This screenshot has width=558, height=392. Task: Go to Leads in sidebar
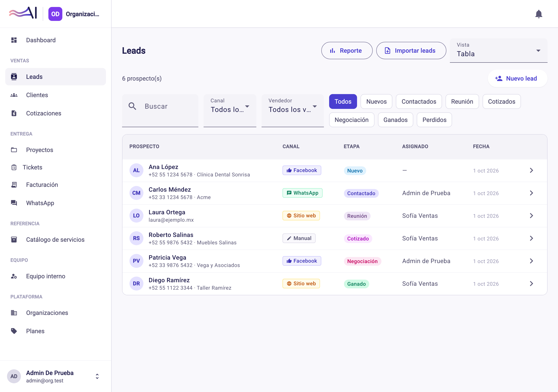tap(55, 77)
